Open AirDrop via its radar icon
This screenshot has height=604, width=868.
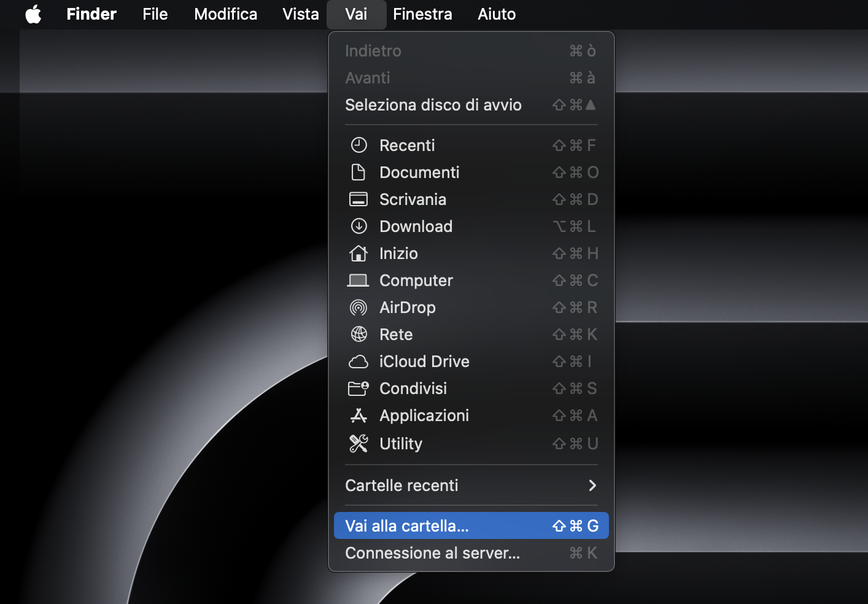(359, 307)
